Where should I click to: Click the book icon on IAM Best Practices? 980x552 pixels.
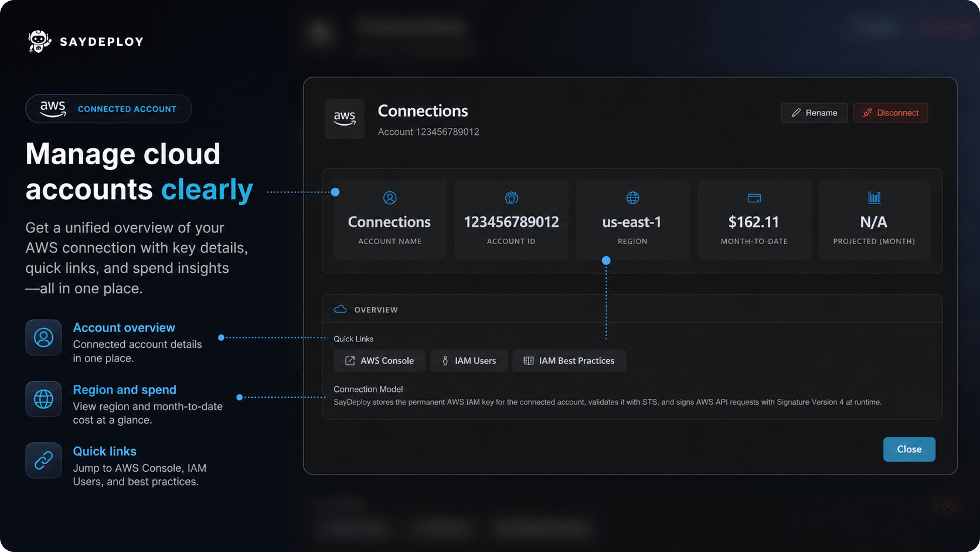[x=529, y=361]
